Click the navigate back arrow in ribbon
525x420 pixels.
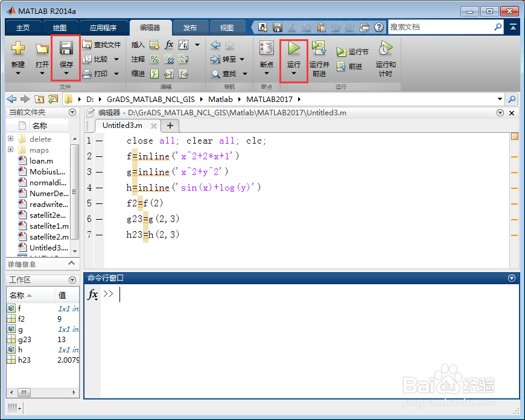tap(215, 45)
